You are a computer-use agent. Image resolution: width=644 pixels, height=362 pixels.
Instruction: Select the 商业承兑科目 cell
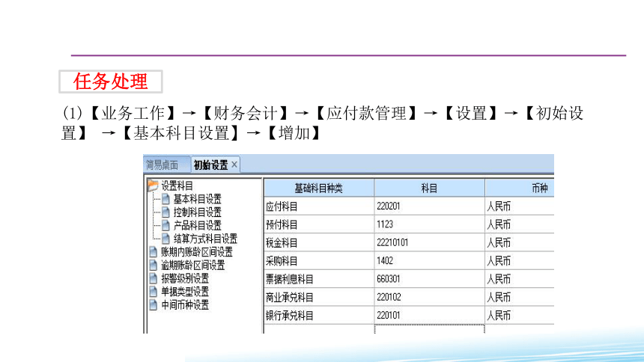(319, 297)
